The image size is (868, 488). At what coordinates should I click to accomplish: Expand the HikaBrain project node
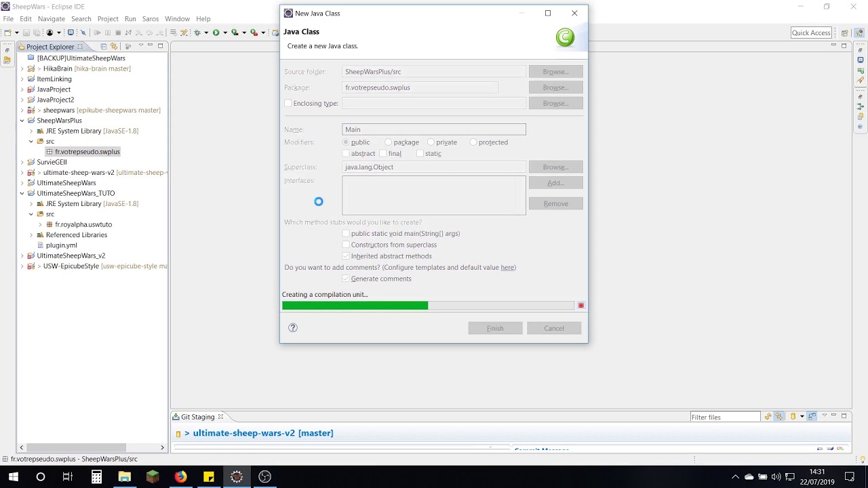pyautogui.click(x=22, y=68)
